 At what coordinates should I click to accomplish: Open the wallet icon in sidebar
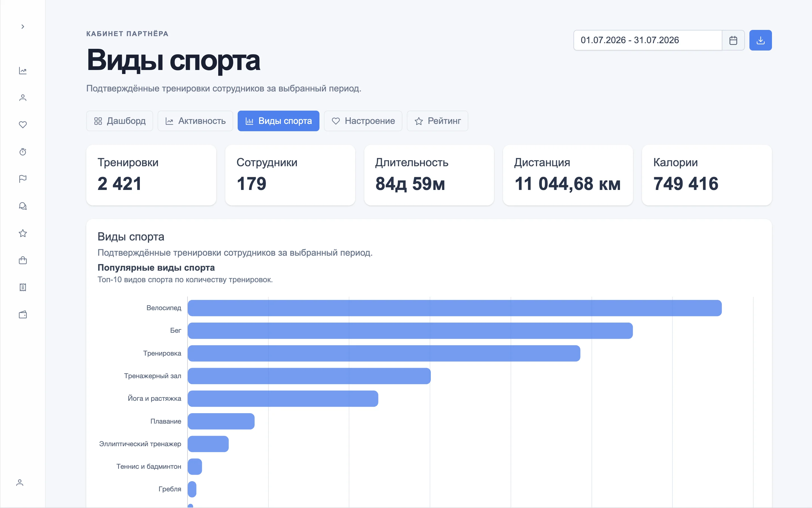pos(23,314)
